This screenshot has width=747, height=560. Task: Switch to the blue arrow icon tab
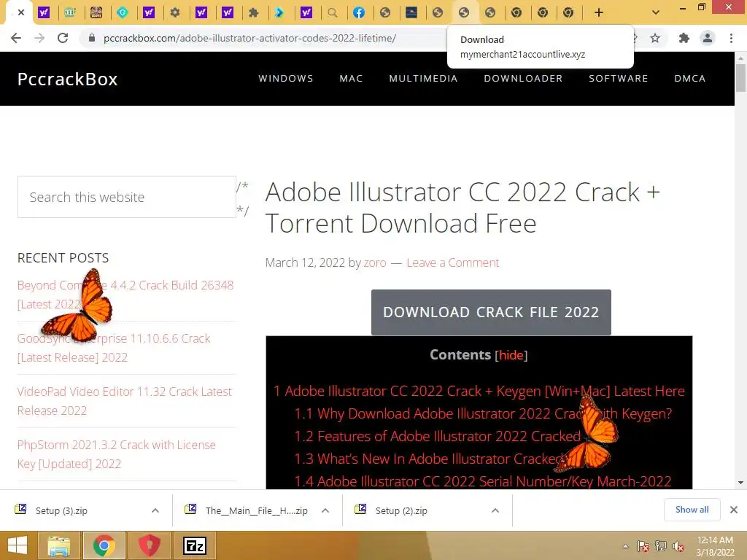point(279,13)
